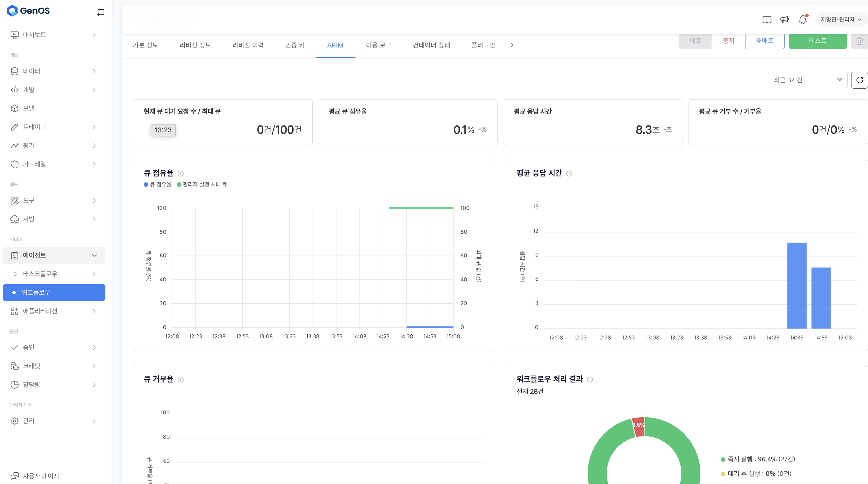
Task: Switch to the 인증 키 tab
Action: point(295,45)
